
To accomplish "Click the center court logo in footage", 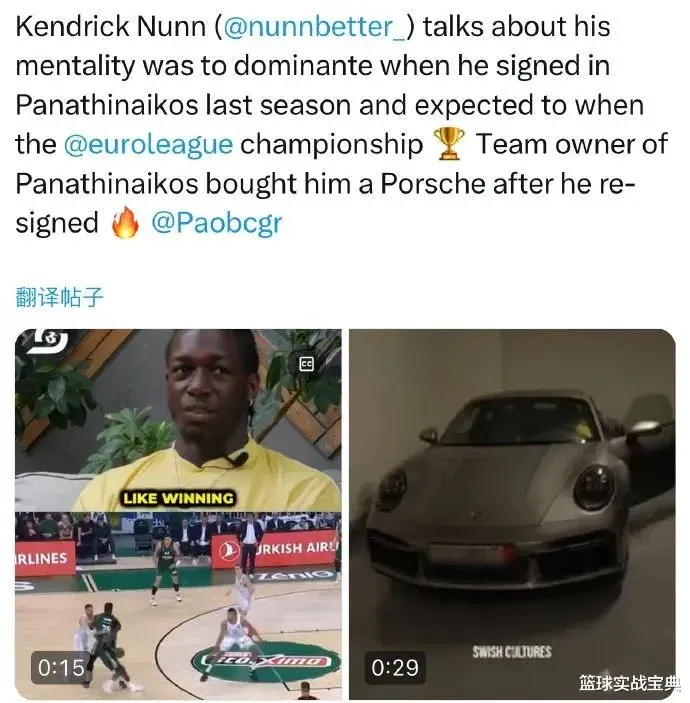I will pyautogui.click(x=265, y=660).
